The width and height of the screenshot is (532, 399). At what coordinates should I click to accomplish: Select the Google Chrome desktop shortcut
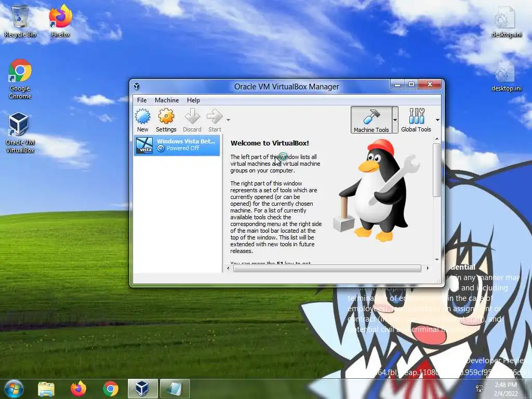(20, 79)
